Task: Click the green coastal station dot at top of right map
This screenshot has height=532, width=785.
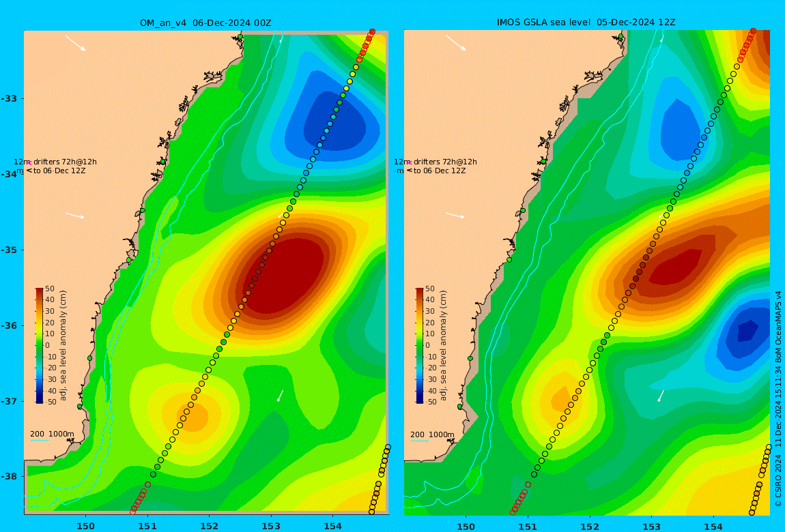Action: 620,37
